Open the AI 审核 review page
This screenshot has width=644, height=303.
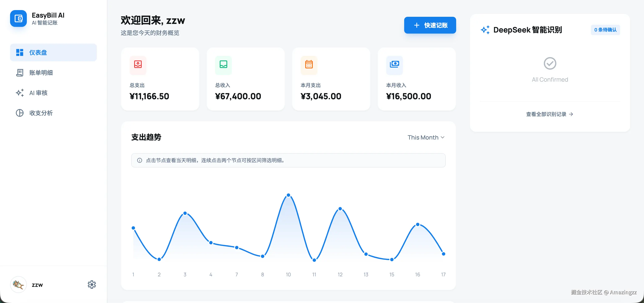pos(38,93)
